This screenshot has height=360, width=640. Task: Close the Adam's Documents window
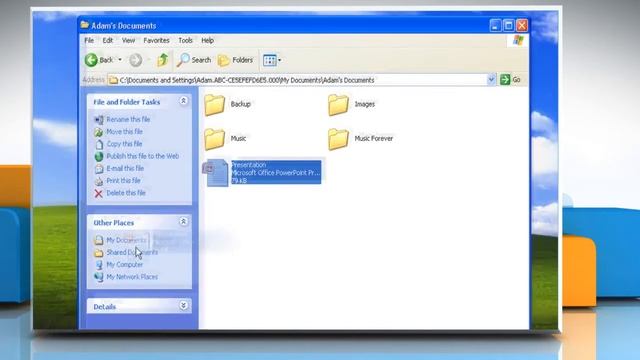pyautogui.click(x=522, y=25)
